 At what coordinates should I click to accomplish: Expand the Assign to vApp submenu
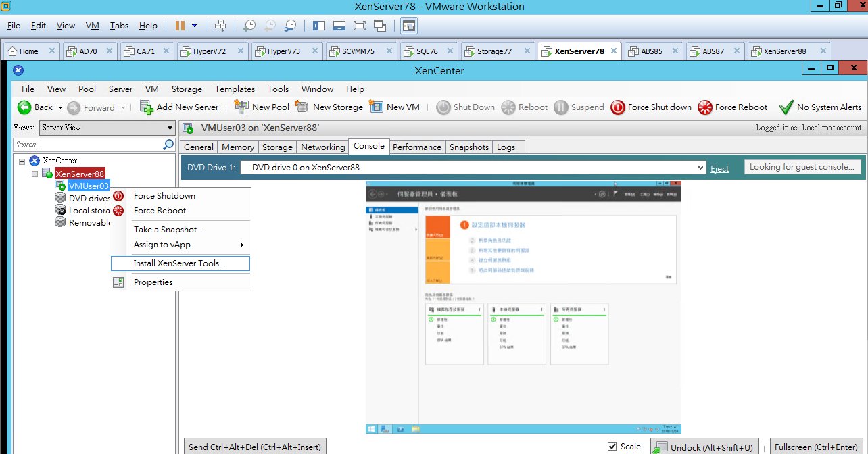click(x=180, y=245)
